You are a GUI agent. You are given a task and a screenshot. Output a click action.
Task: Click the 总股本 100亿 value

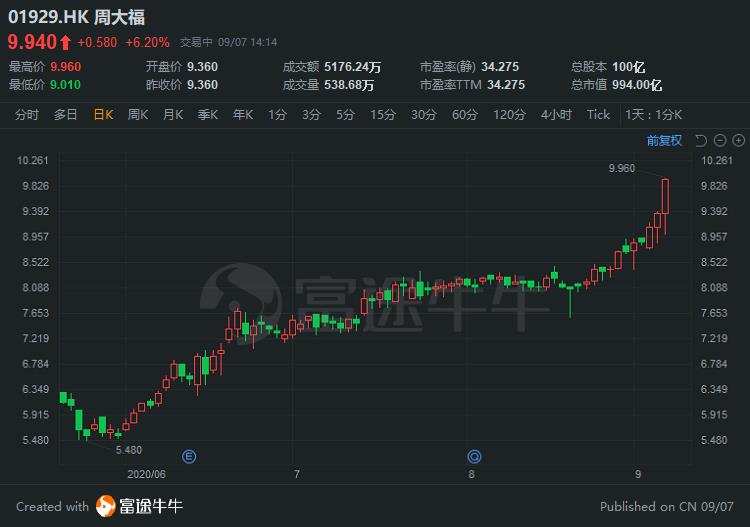pos(629,67)
